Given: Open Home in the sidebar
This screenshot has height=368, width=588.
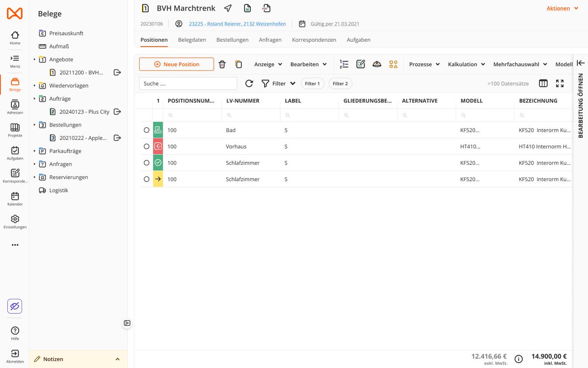Looking at the screenshot, I should (x=15, y=38).
